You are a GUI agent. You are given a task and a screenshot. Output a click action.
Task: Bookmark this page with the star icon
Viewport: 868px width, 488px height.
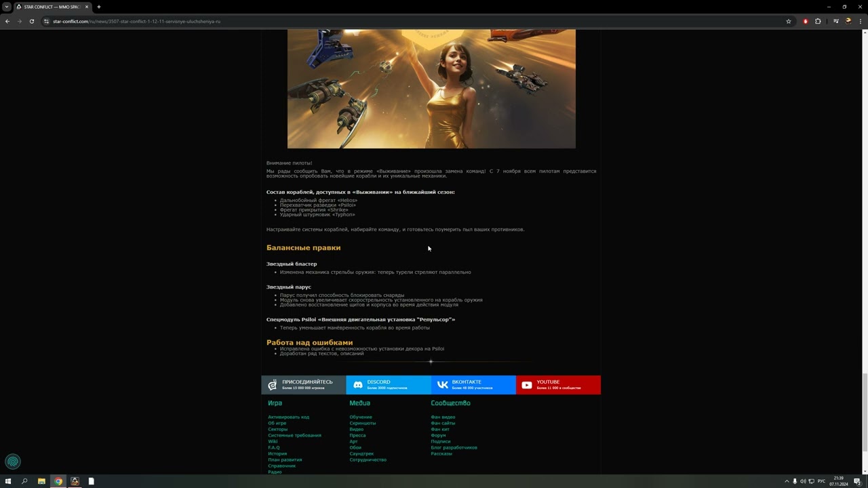coord(789,21)
